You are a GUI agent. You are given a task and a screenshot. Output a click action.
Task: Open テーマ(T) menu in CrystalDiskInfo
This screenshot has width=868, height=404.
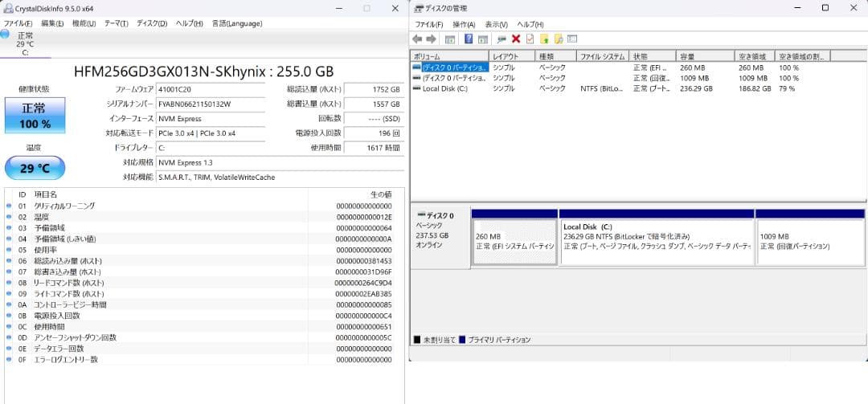point(116,23)
